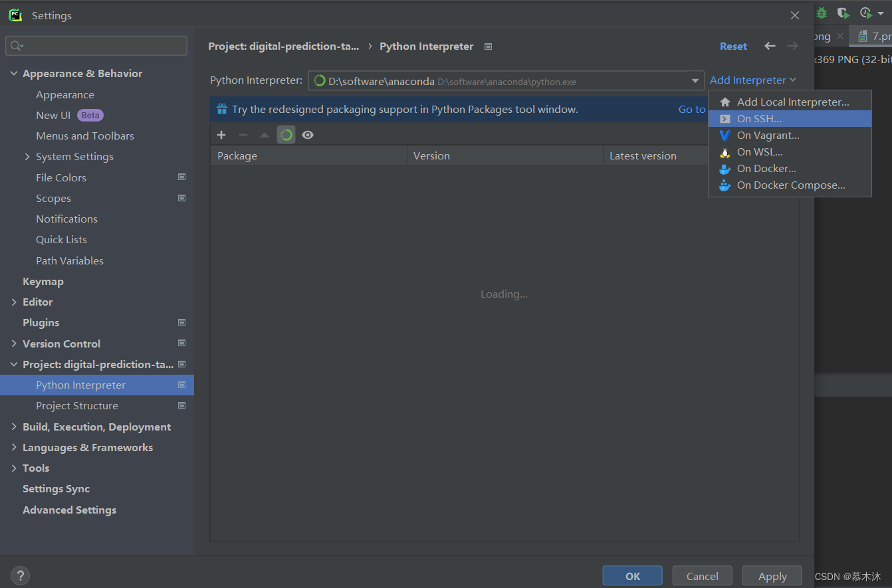The height and width of the screenshot is (588, 892).
Task: Open Notifications settings page
Action: [66, 219]
